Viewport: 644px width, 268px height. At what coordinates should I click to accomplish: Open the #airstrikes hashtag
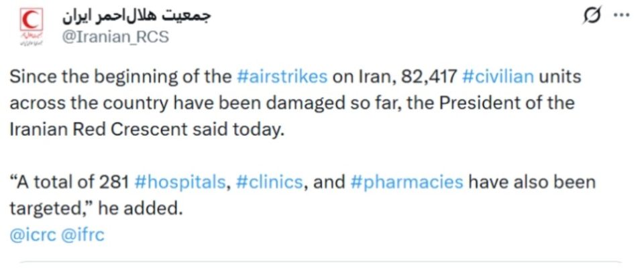[x=282, y=76]
